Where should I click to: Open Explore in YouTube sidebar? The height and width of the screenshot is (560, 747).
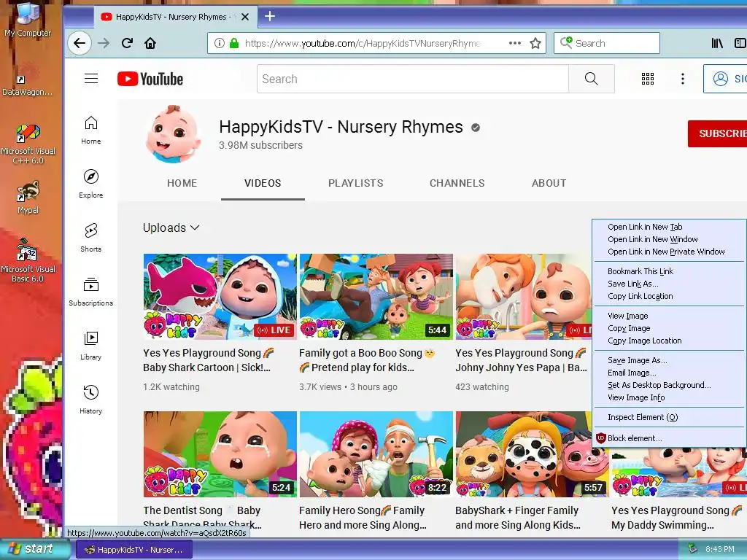[x=91, y=184]
